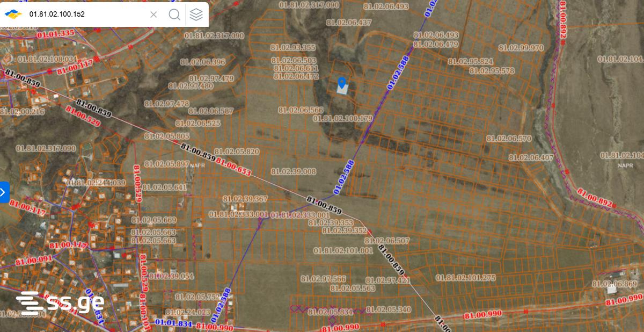The height and width of the screenshot is (332, 644).
Task: Click parcel label 81.02.05.340
Action: click(389, 309)
